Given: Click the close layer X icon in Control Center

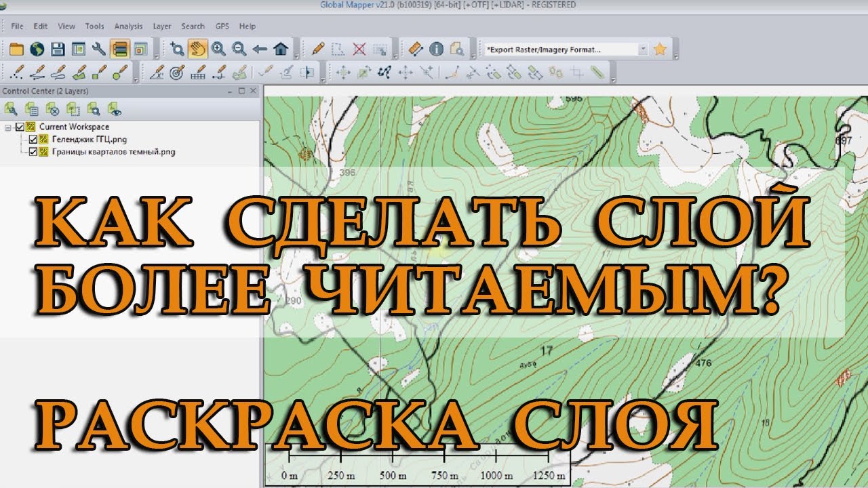Looking at the screenshot, I should (x=52, y=108).
